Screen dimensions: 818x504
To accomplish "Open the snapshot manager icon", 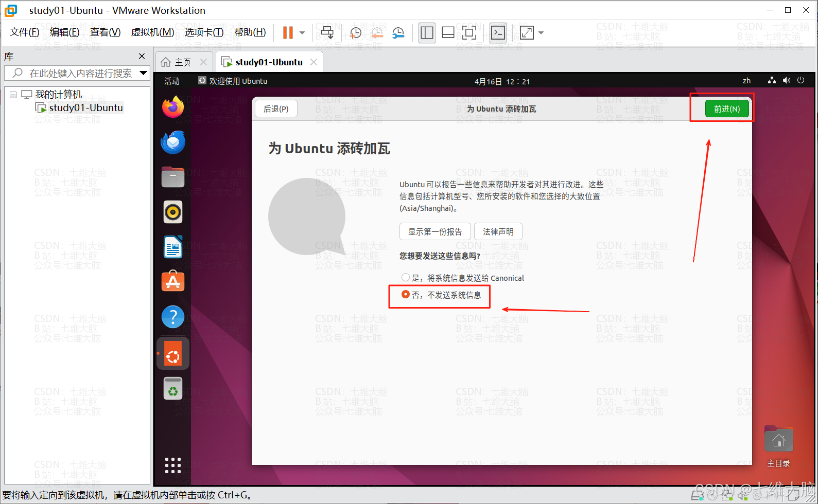I will coord(398,33).
